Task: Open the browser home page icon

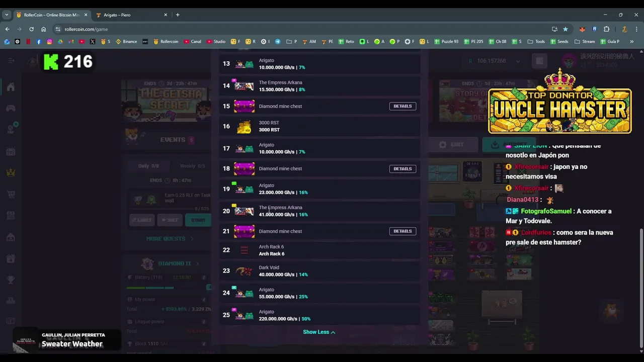Action: [x=44, y=29]
